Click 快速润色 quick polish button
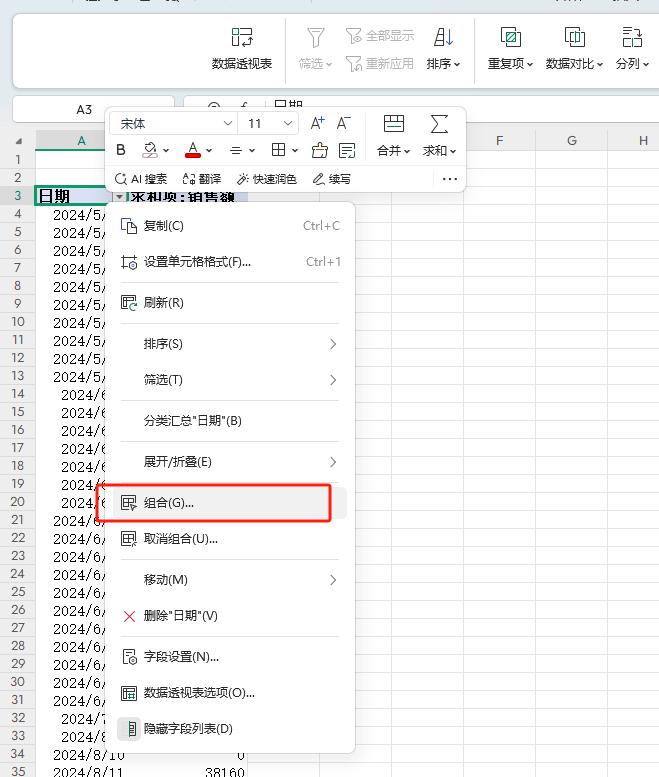659x777 pixels. [267, 179]
